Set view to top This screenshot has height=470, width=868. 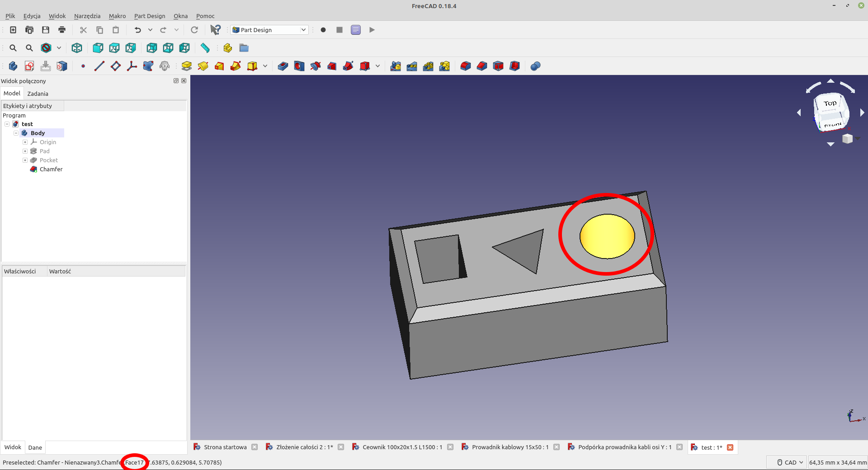click(114, 48)
